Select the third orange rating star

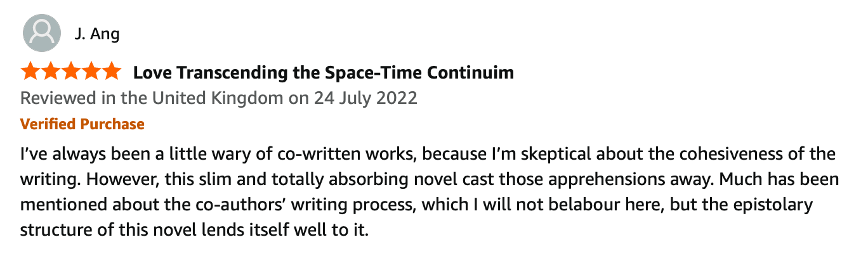[x=70, y=72]
